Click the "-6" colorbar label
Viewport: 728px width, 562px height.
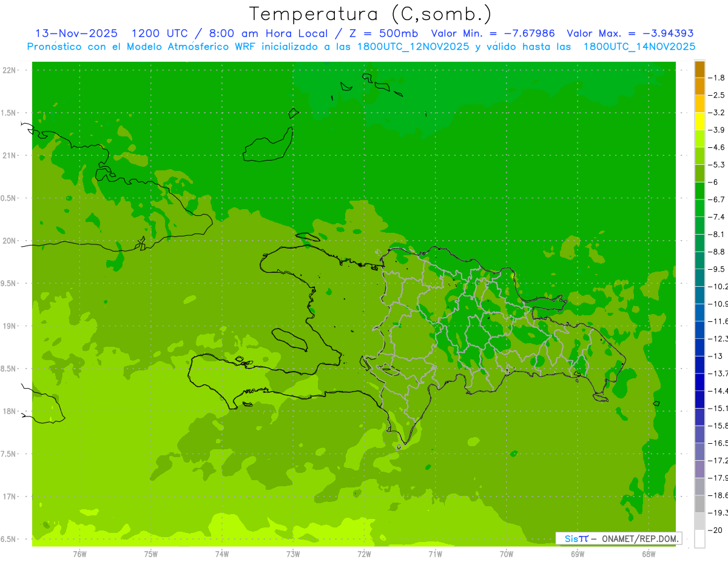[x=713, y=182]
